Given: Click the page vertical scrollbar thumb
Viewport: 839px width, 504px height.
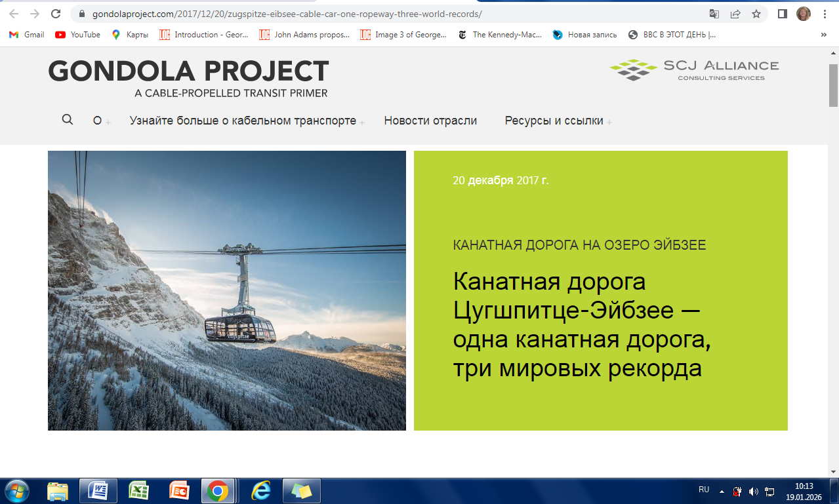Looking at the screenshot, I should coord(833,85).
